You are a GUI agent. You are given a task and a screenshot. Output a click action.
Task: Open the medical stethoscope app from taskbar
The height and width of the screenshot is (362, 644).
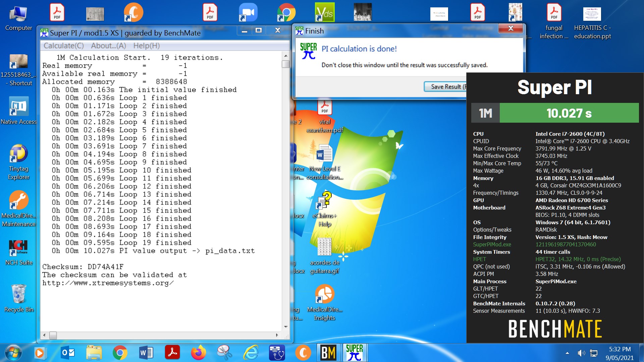(x=277, y=353)
